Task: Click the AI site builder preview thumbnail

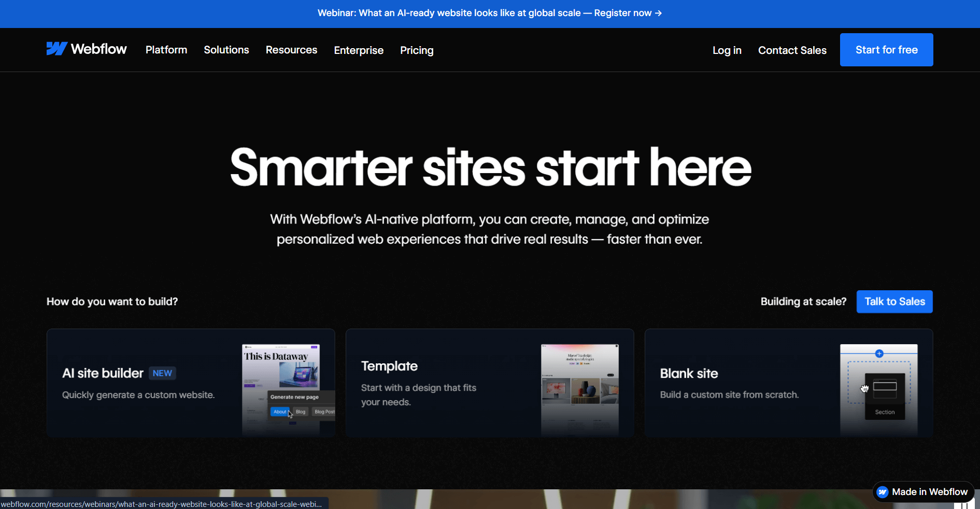Action: coord(288,390)
